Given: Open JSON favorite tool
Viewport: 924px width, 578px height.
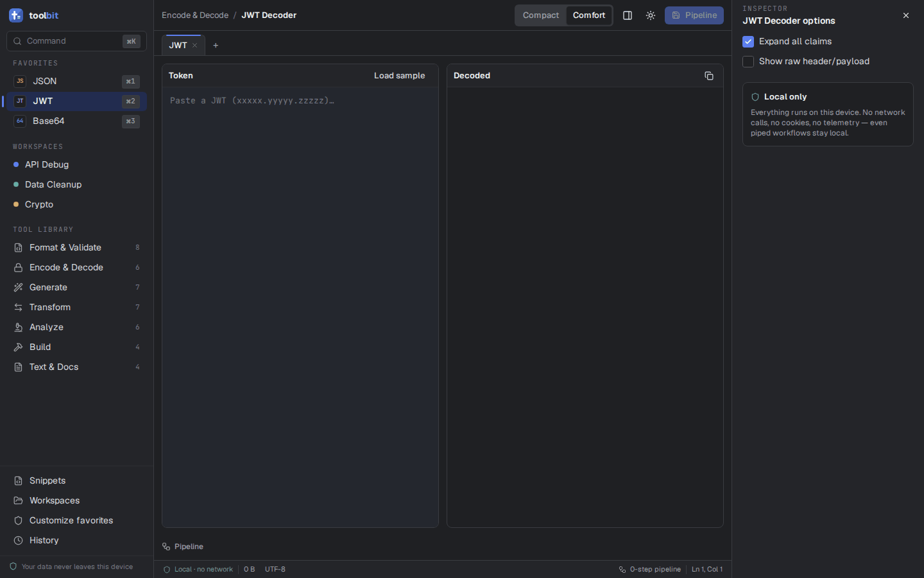Looking at the screenshot, I should point(76,82).
